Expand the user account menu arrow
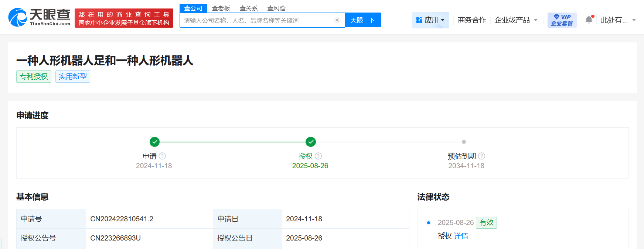The width and height of the screenshot is (644, 249). point(634,20)
